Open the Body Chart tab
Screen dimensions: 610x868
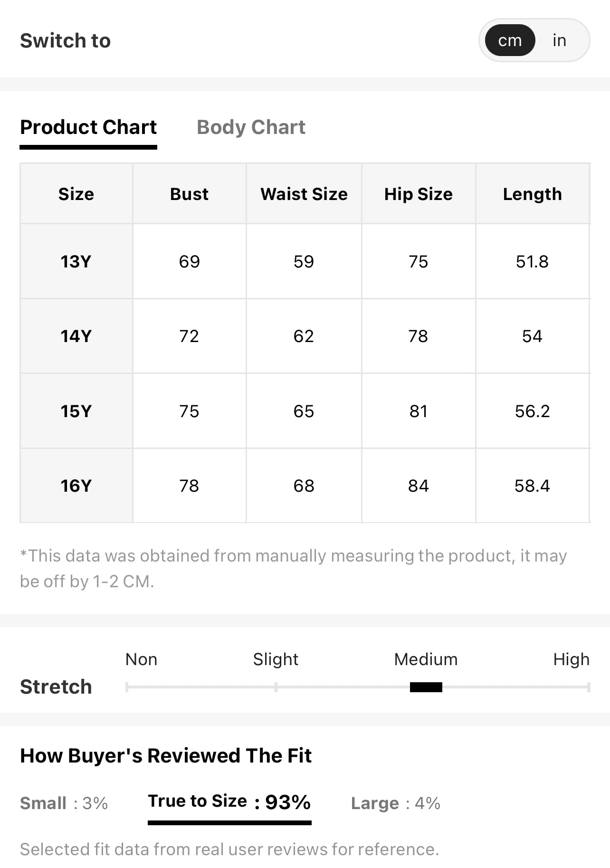pyautogui.click(x=251, y=127)
